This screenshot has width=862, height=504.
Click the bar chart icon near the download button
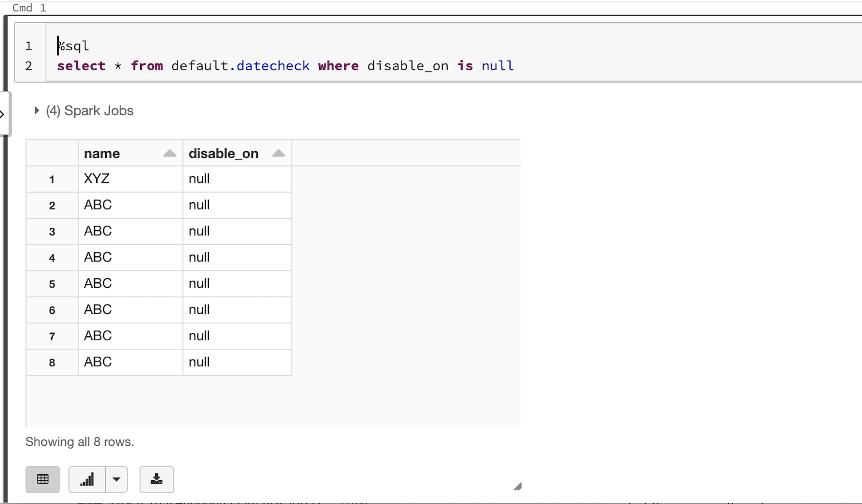pyautogui.click(x=87, y=479)
